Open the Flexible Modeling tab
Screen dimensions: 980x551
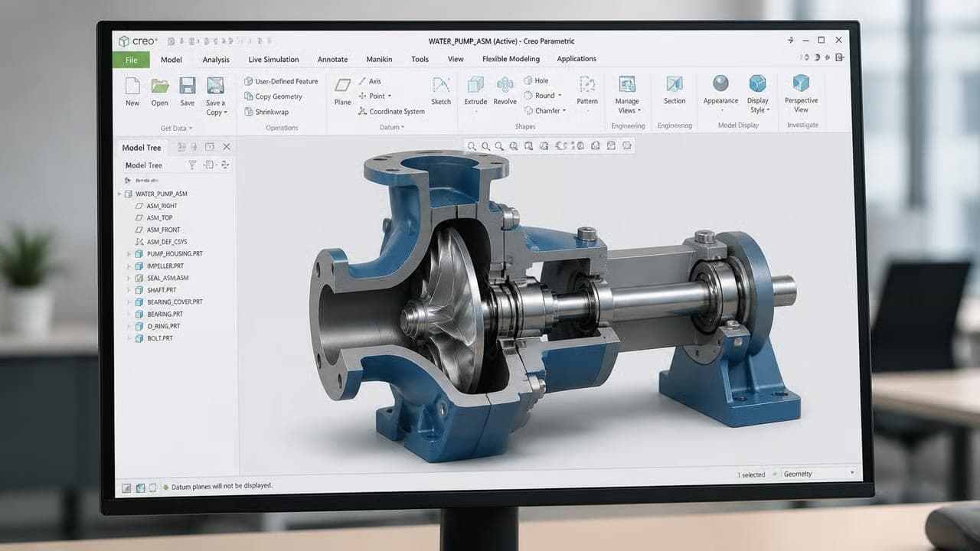511,59
